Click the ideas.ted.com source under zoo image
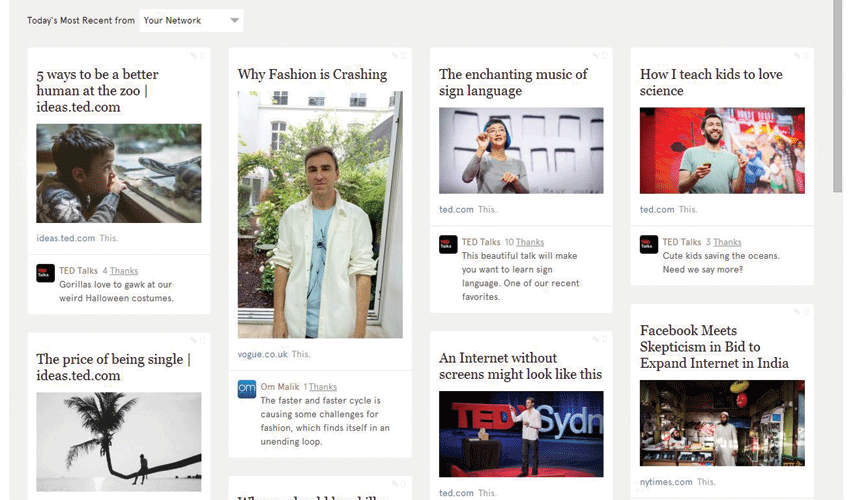The height and width of the screenshot is (500, 853). point(66,238)
